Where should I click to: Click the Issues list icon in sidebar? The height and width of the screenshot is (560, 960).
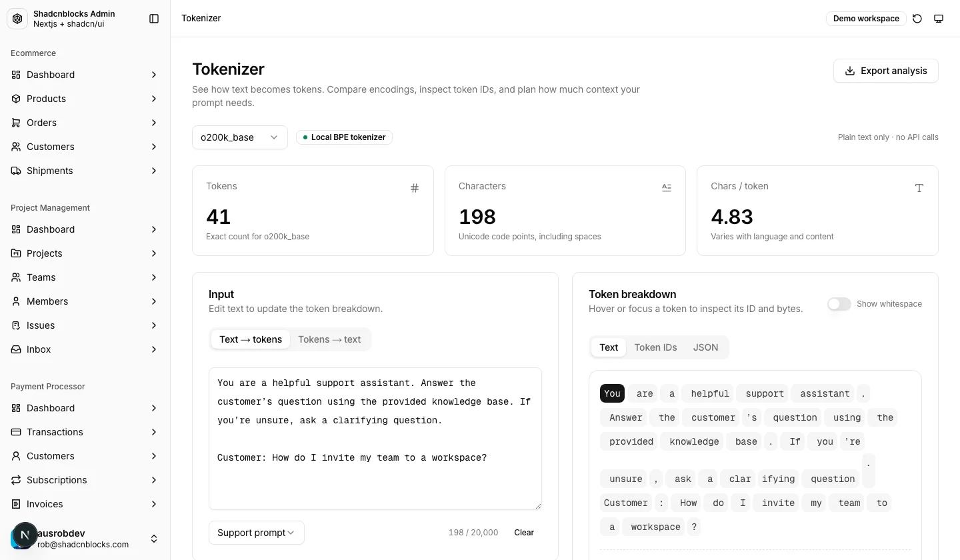(16, 325)
